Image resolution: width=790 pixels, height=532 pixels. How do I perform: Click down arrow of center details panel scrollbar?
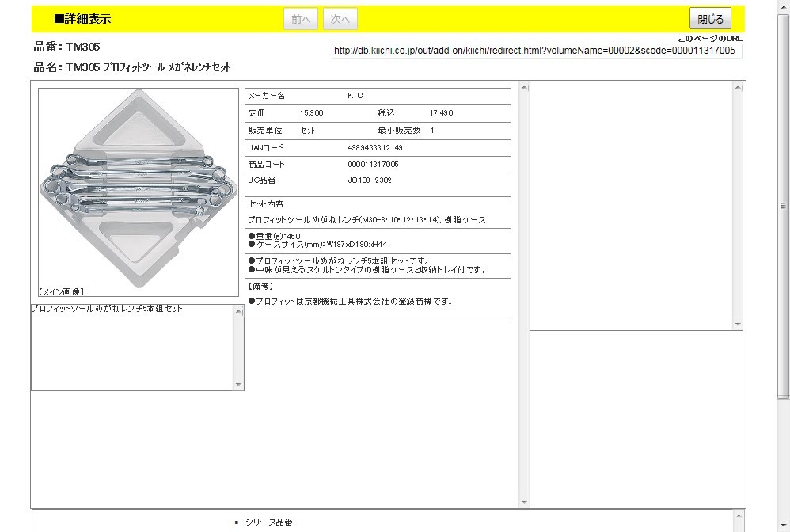pos(524,502)
